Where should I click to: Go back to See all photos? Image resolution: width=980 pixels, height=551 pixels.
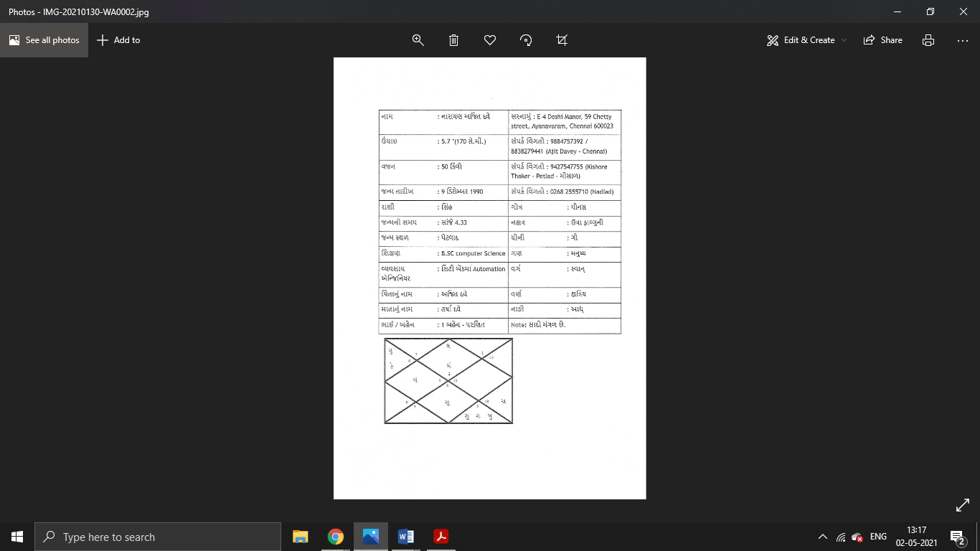pyautogui.click(x=44, y=40)
